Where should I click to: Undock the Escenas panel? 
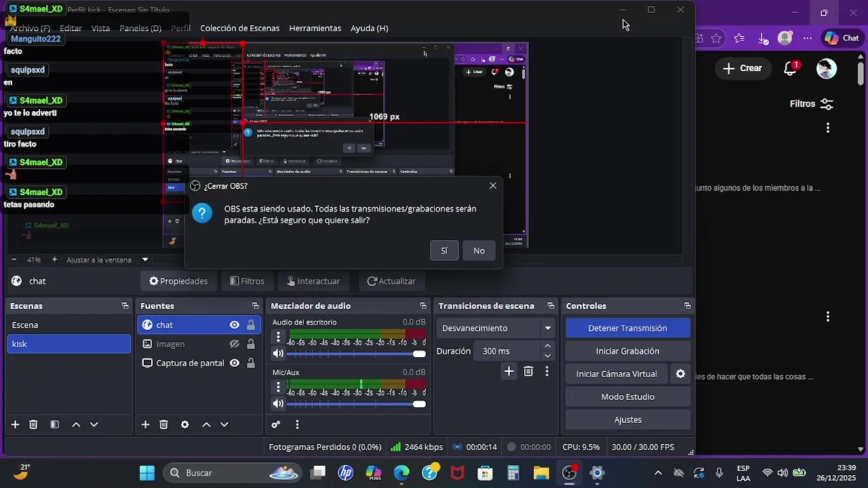point(125,306)
